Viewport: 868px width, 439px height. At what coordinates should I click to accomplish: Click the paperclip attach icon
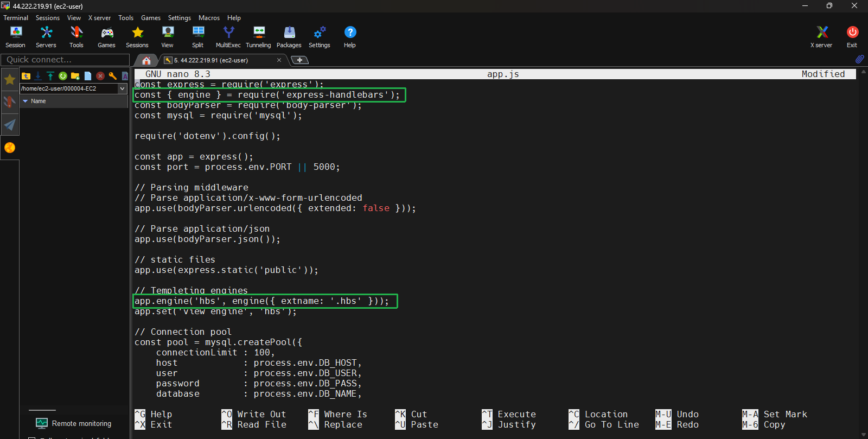click(860, 59)
